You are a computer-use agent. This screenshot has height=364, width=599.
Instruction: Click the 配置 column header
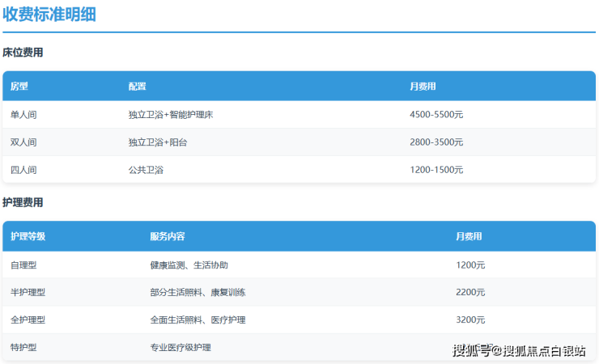tap(137, 87)
